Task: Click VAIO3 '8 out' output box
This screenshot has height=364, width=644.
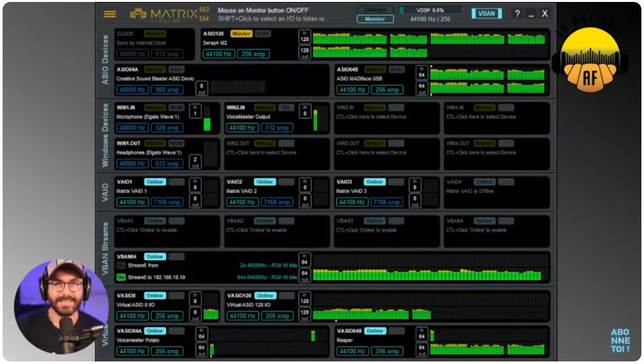Action: [x=415, y=200]
